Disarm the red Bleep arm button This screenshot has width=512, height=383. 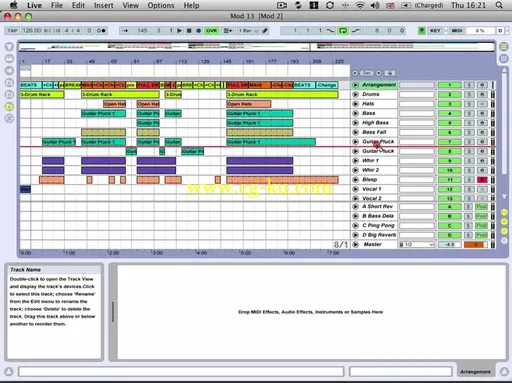point(482,180)
